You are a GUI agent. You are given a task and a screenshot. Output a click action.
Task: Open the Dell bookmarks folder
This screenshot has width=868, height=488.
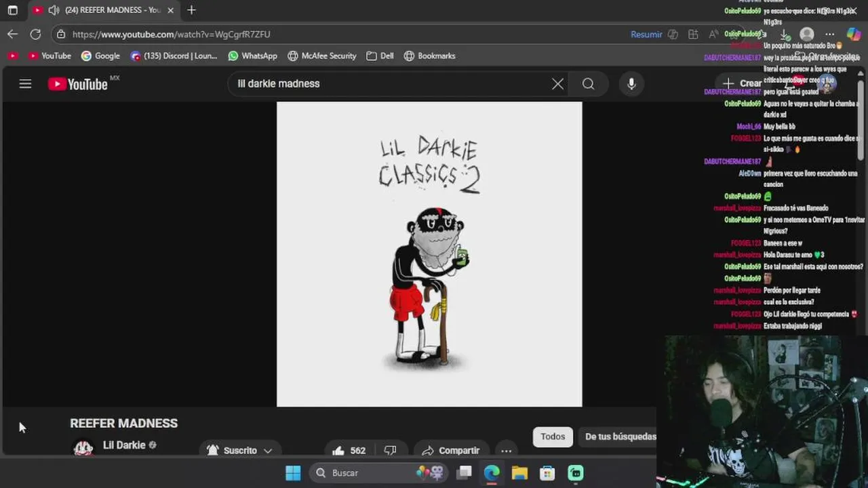pyautogui.click(x=380, y=56)
